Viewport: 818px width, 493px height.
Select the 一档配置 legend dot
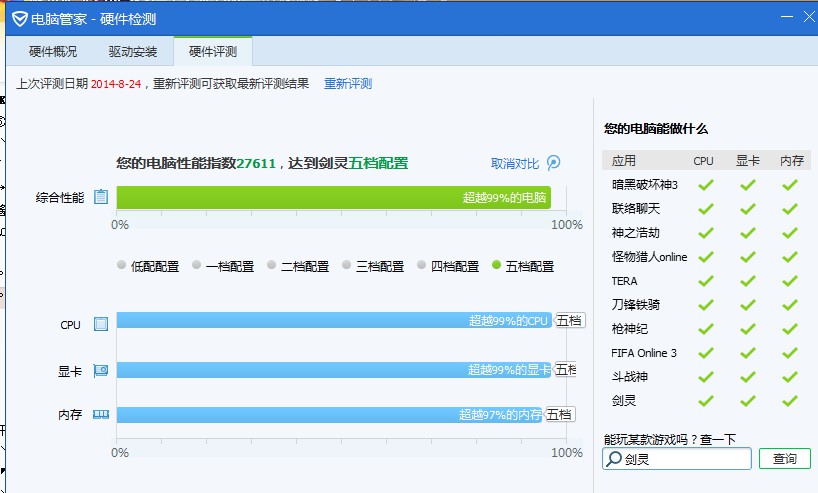pos(197,265)
